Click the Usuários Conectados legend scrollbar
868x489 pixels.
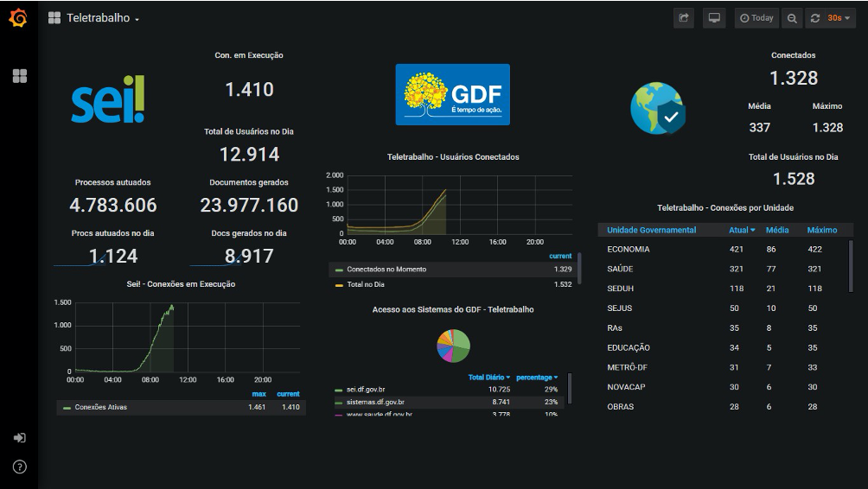click(579, 269)
